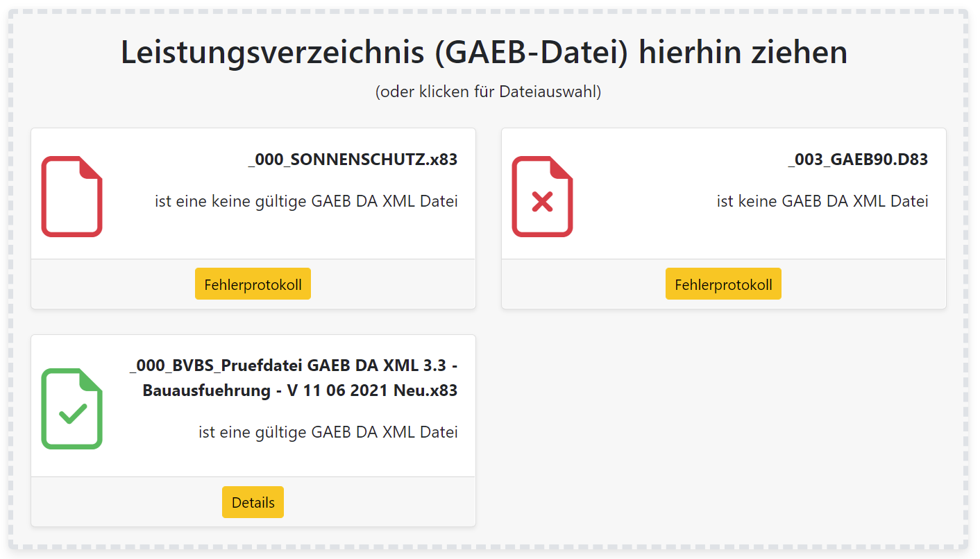Select the error cross symbol inside the D83 file icon

pos(542,201)
